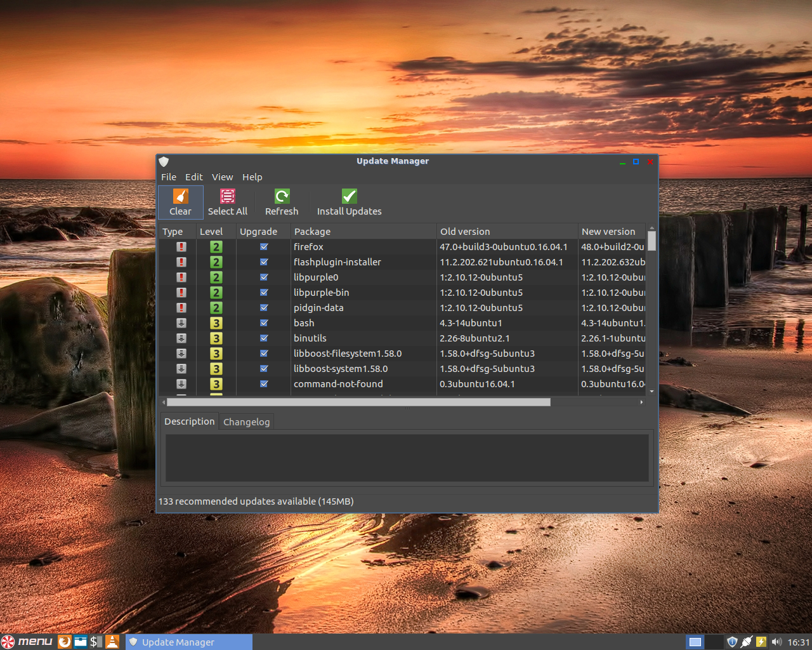Uncheck libboost-system1.58.0 upgrade checkbox
Image resolution: width=812 pixels, height=650 pixels.
(264, 369)
